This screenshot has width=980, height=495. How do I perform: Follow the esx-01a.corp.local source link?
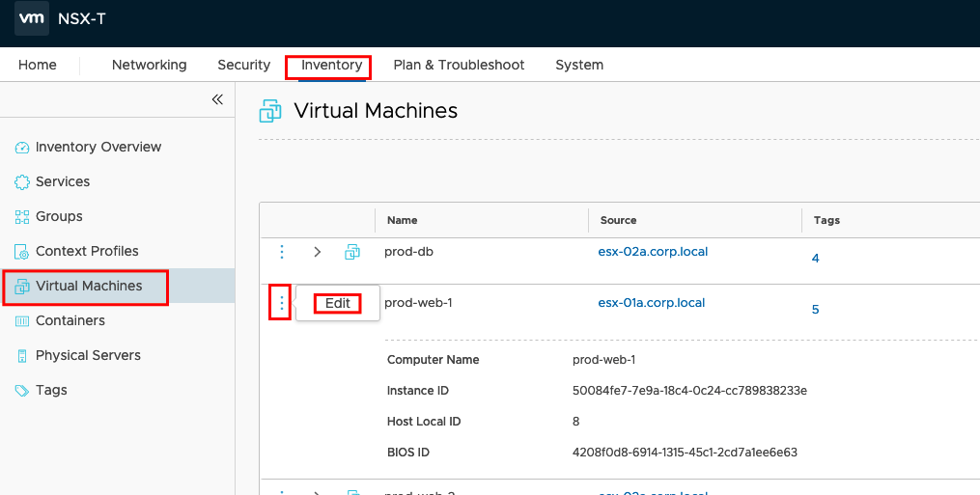pyautogui.click(x=652, y=303)
